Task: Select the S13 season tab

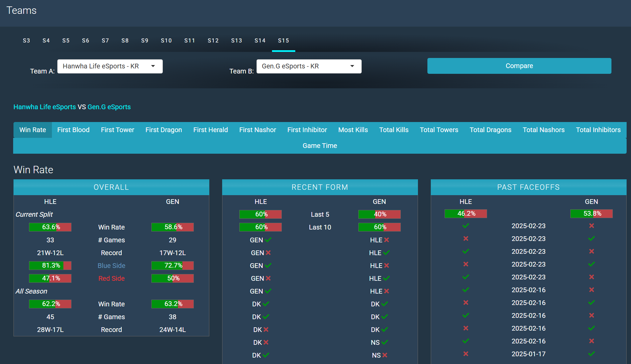Action: (x=237, y=40)
